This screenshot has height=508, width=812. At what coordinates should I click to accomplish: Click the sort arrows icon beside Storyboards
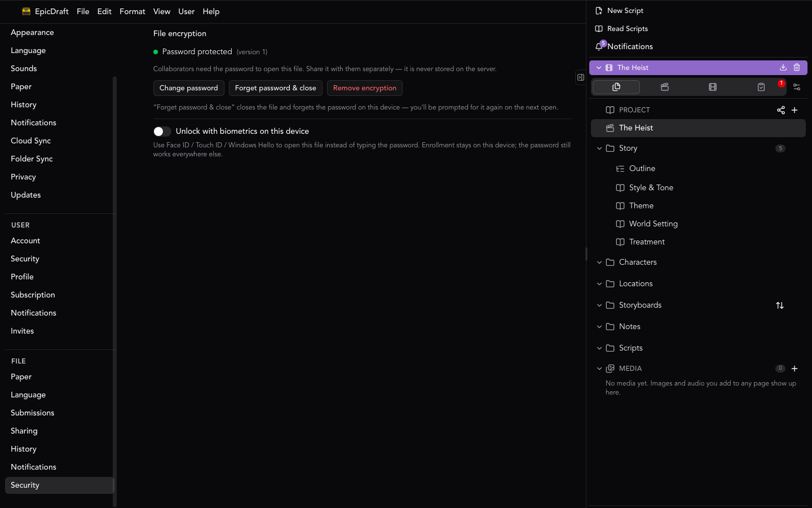tap(780, 305)
